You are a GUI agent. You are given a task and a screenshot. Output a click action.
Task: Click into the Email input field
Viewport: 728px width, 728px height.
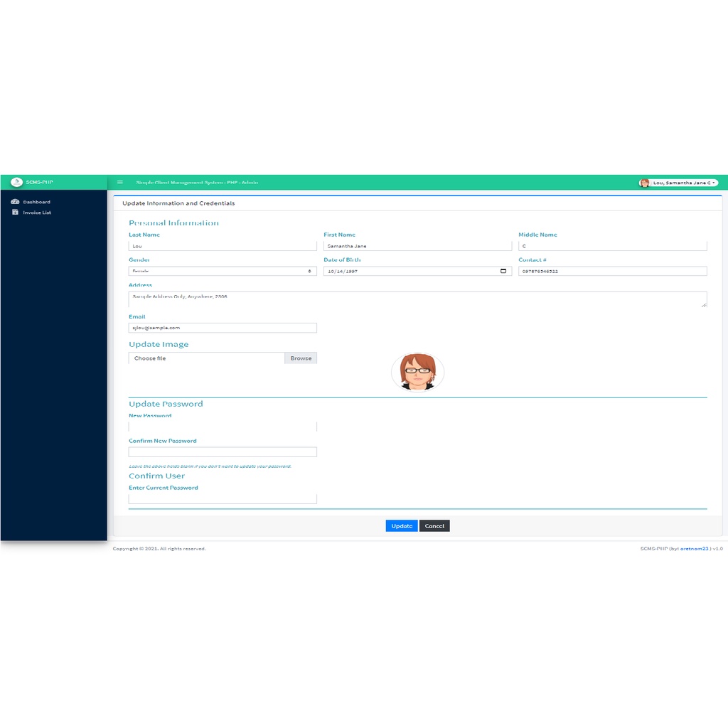[x=223, y=328]
